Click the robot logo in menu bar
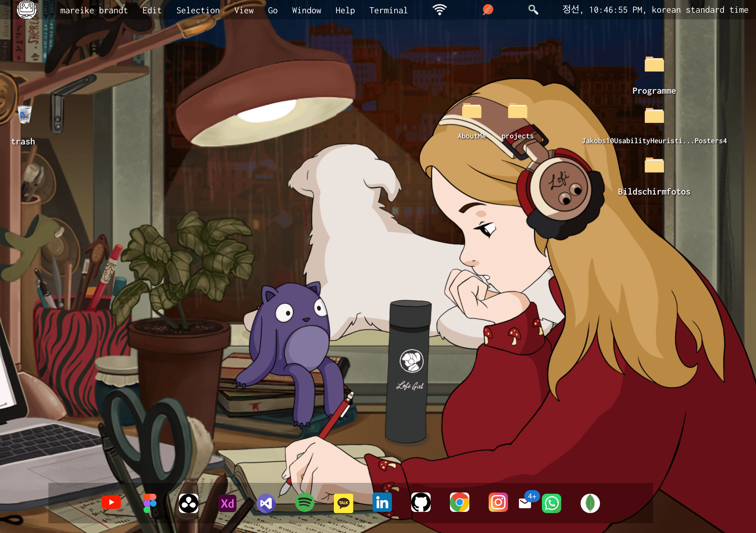The width and height of the screenshot is (756, 533). coord(26,10)
